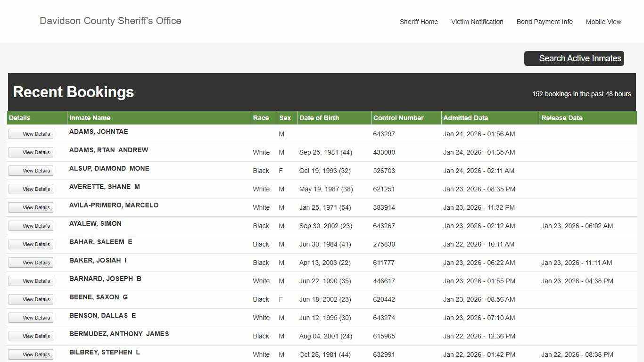Sort by Release Date column header
Image resolution: width=644 pixels, height=362 pixels.
(x=561, y=118)
